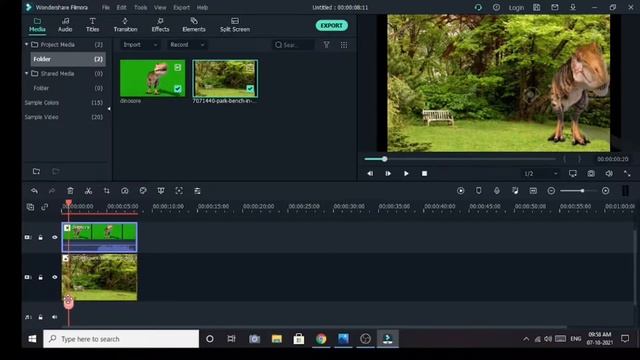Record voiceover with the microphone icon
The height and width of the screenshot is (360, 640).
(497, 191)
